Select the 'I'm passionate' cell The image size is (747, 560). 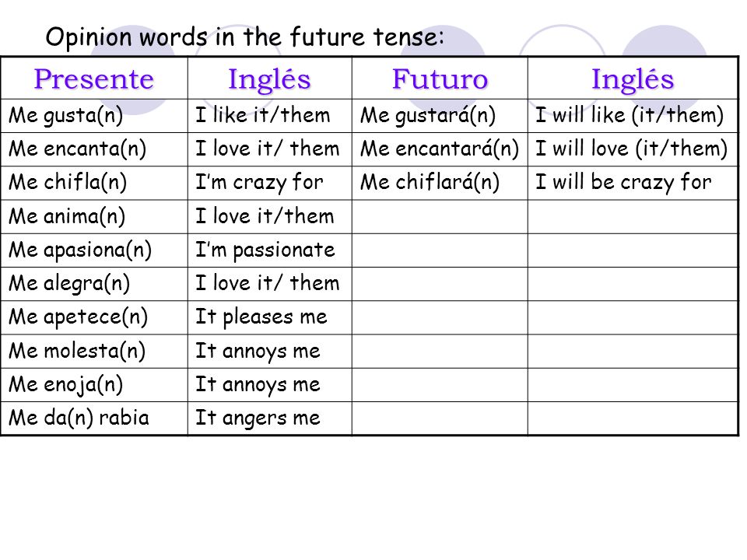[x=270, y=250]
